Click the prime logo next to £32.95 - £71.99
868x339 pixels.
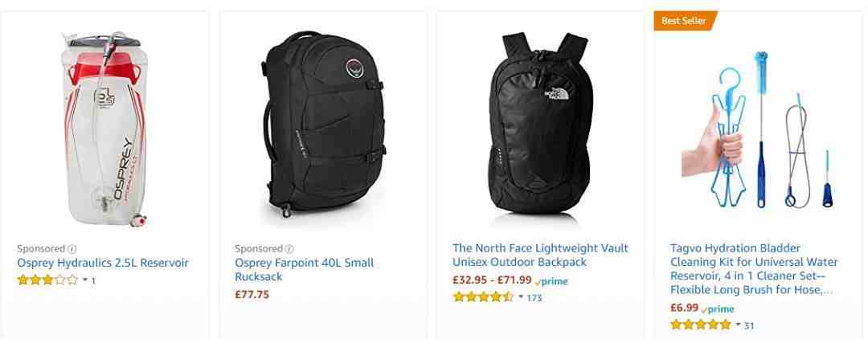552,281
